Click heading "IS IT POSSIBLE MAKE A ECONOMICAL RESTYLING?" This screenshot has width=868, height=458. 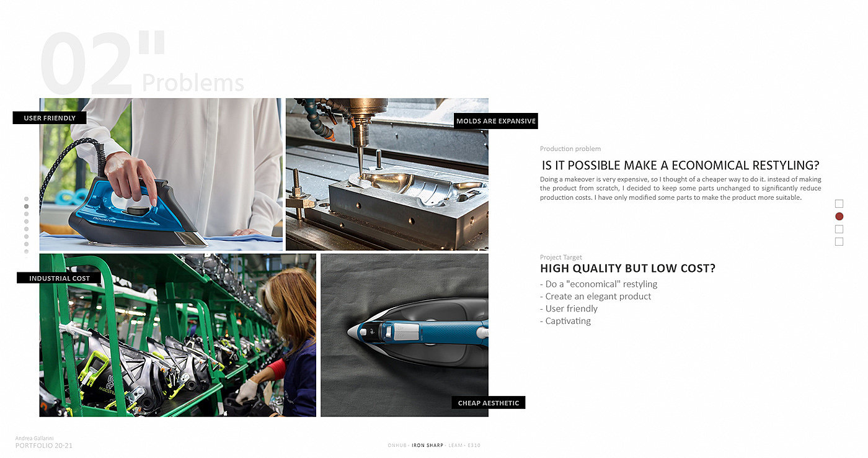click(x=681, y=166)
